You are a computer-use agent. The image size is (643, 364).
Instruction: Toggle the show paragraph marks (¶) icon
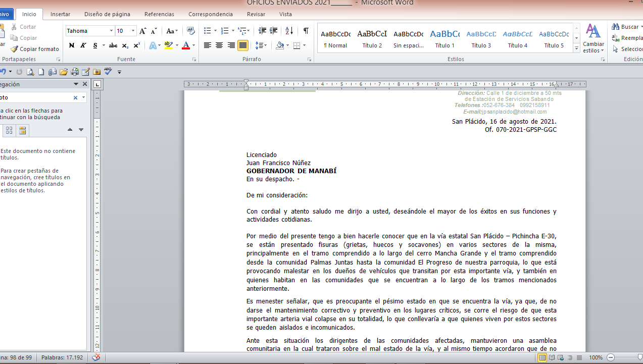(x=306, y=31)
